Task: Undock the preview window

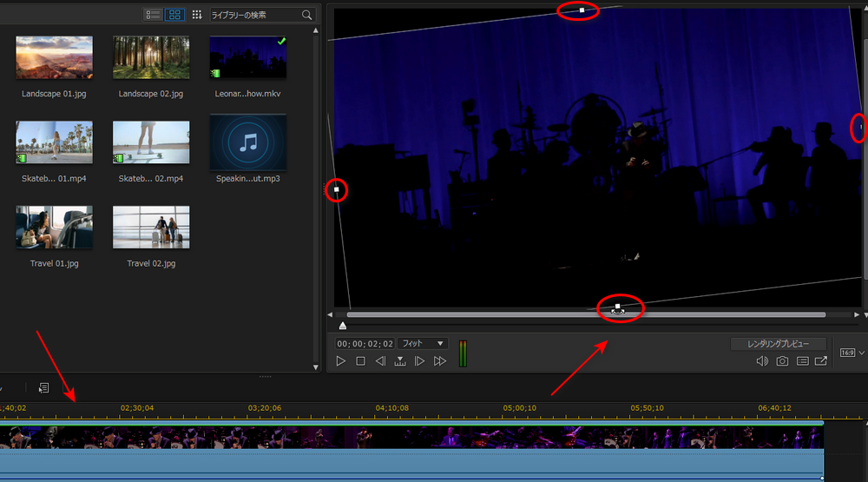Action: pyautogui.click(x=820, y=361)
